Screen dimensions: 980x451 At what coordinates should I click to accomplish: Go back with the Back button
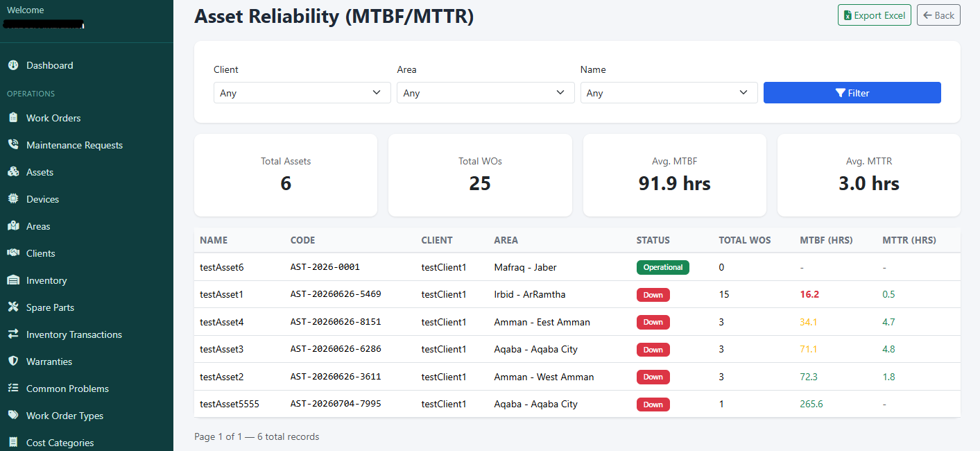tap(938, 15)
